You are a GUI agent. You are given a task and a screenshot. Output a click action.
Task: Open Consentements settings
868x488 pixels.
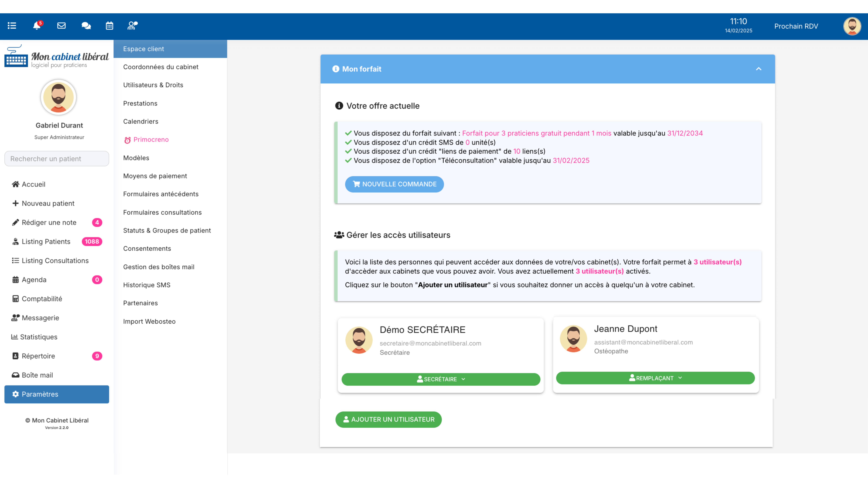click(x=170, y=249)
